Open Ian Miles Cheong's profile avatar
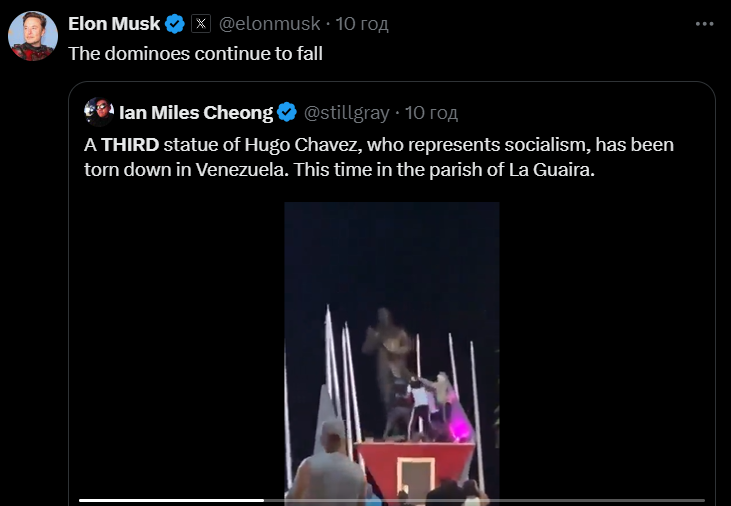This screenshot has width=731, height=506. (x=99, y=110)
